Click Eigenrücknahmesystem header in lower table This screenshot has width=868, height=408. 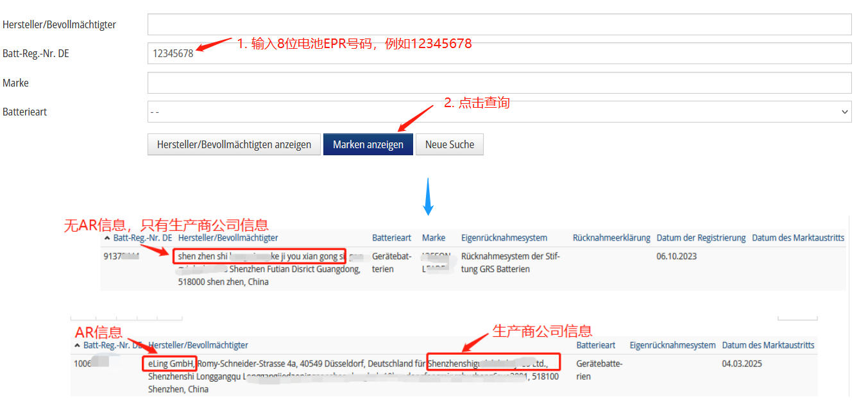tap(672, 345)
